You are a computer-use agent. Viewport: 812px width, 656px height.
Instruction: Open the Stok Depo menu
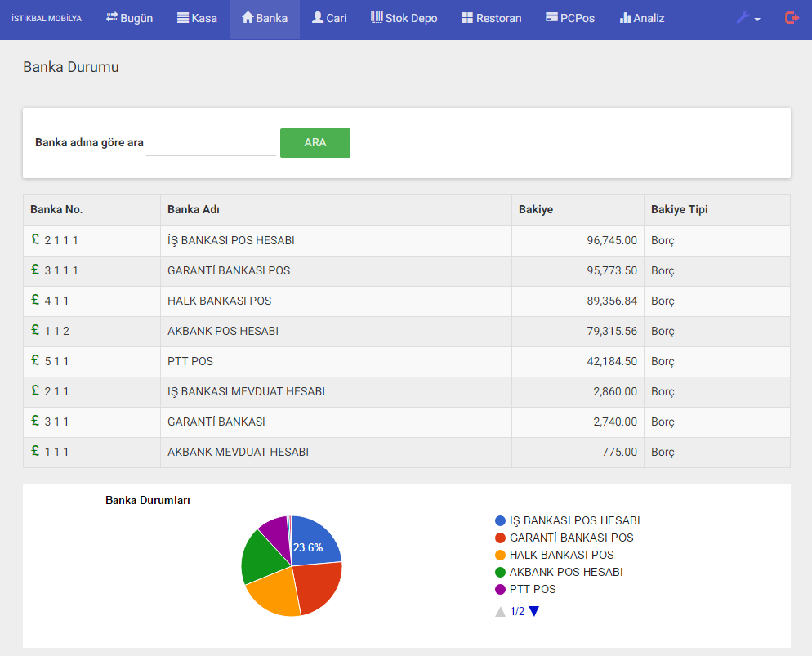coord(404,18)
